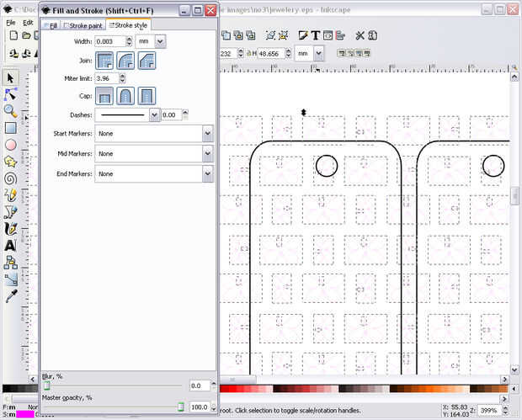This screenshot has height=420, width=522.
Task: Click the New document icon
Action: pyautogui.click(x=13, y=35)
